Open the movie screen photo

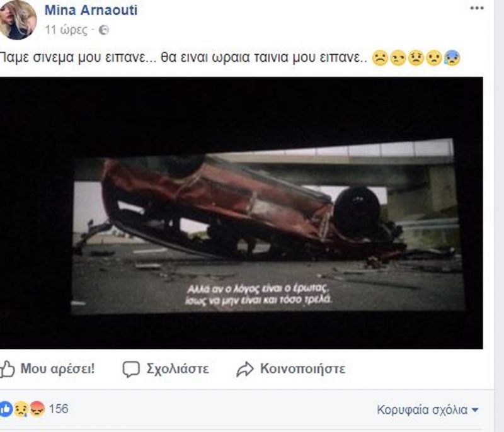[241, 213]
